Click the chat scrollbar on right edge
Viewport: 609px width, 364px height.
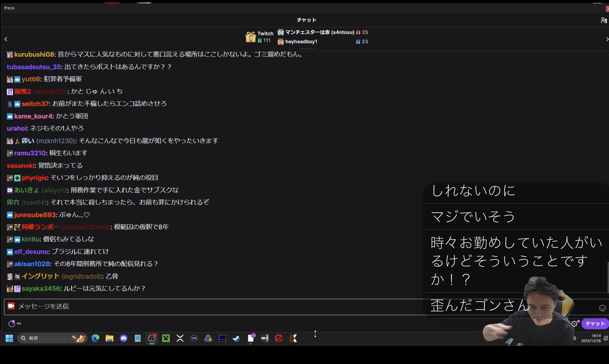click(x=608, y=278)
